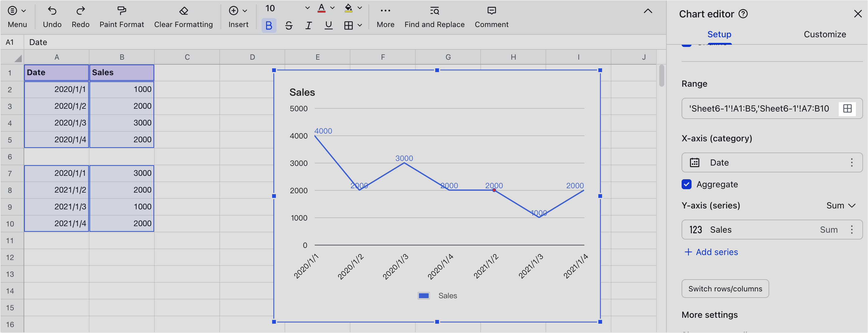The height and width of the screenshot is (333, 868).
Task: Undo the last action
Action: 52,15
